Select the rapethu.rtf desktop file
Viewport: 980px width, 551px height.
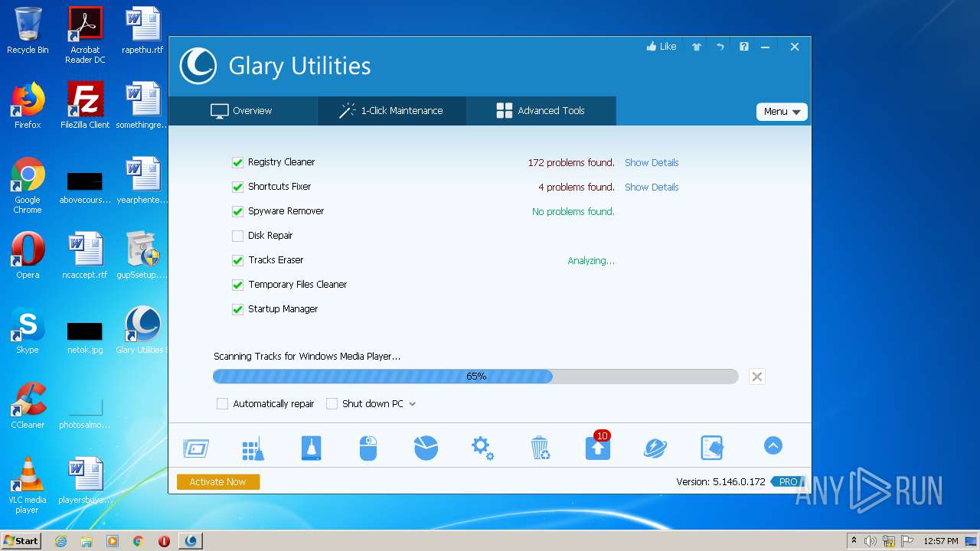tap(142, 31)
